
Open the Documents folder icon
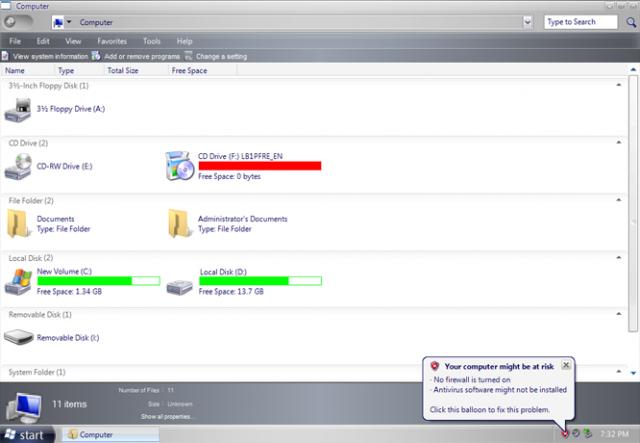click(18, 223)
